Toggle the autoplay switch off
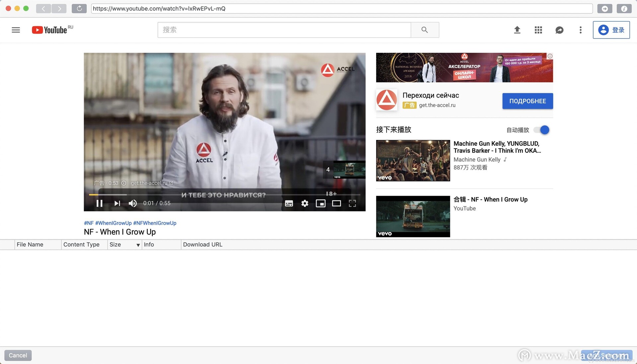The image size is (637, 364). click(542, 130)
